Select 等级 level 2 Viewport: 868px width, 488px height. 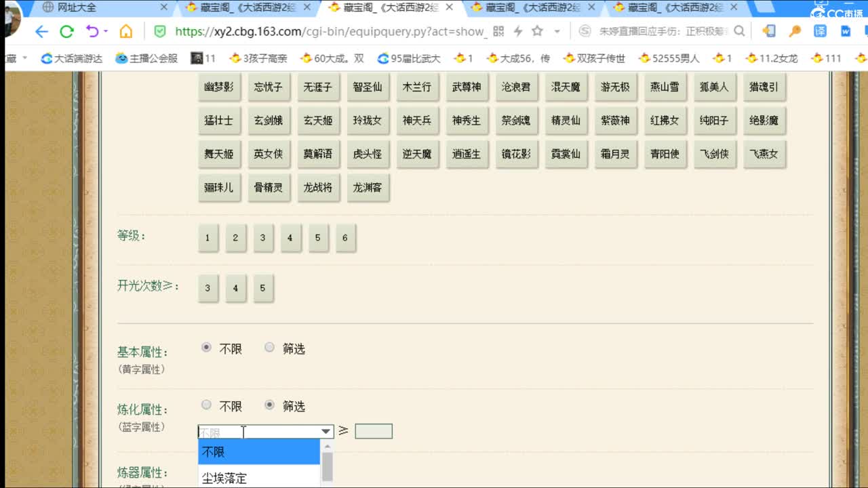235,238
